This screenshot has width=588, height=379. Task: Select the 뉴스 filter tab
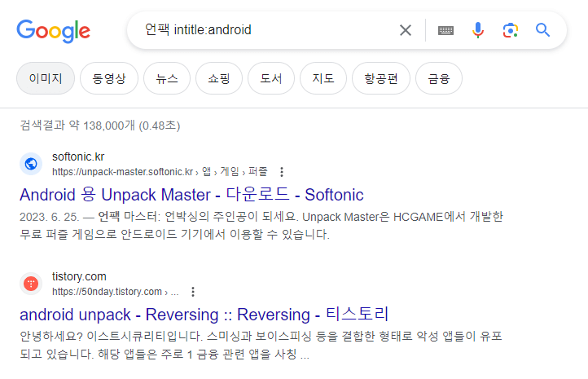click(167, 78)
